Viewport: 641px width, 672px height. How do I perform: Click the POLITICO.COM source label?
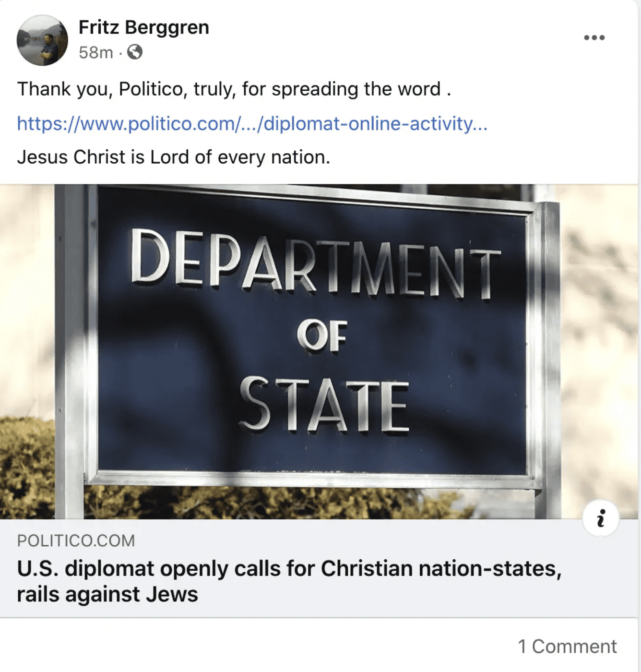(76, 540)
